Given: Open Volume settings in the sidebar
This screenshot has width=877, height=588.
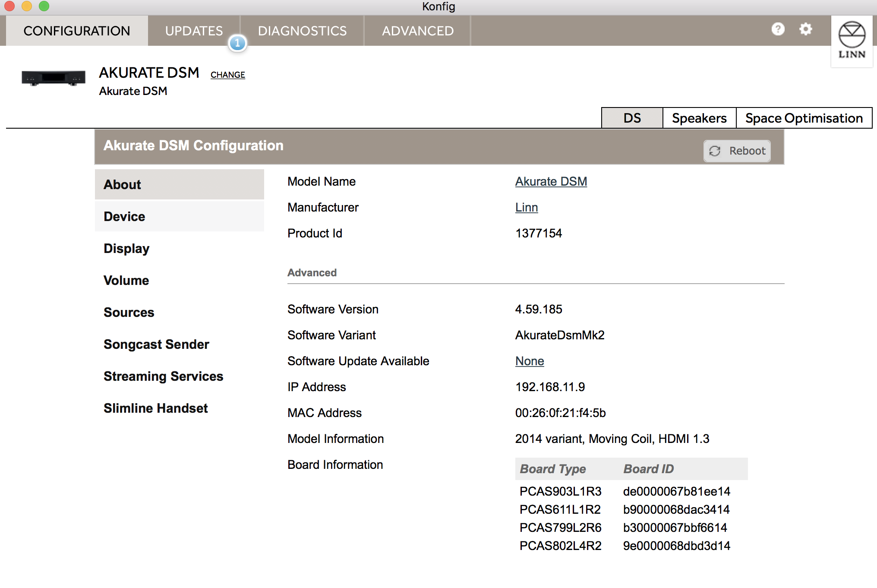Looking at the screenshot, I should [180, 280].
